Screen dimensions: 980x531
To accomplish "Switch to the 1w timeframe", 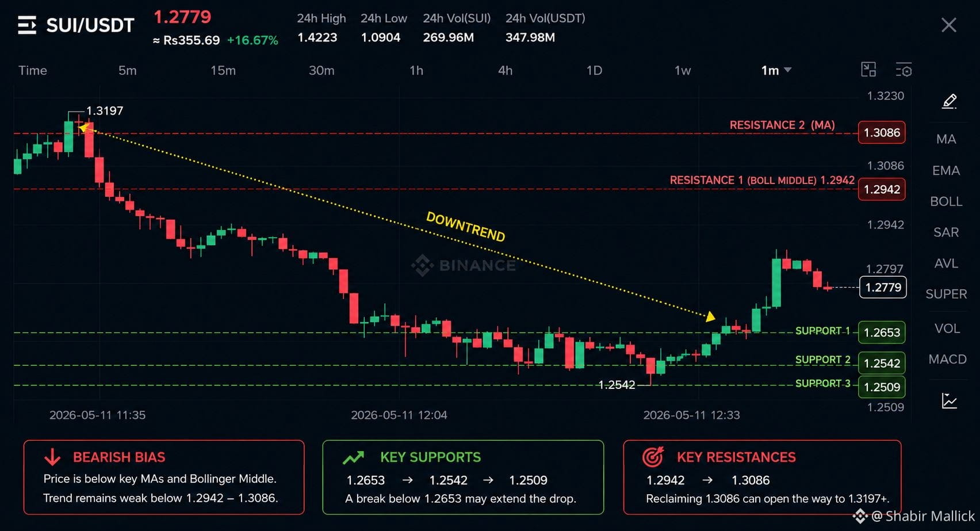I will click(683, 70).
